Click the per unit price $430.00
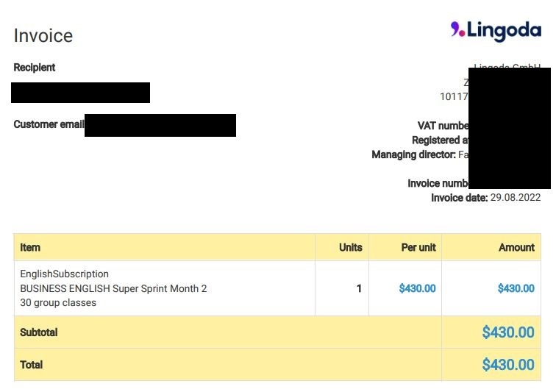Image resolution: width=556 pixels, height=392 pixels. (417, 288)
